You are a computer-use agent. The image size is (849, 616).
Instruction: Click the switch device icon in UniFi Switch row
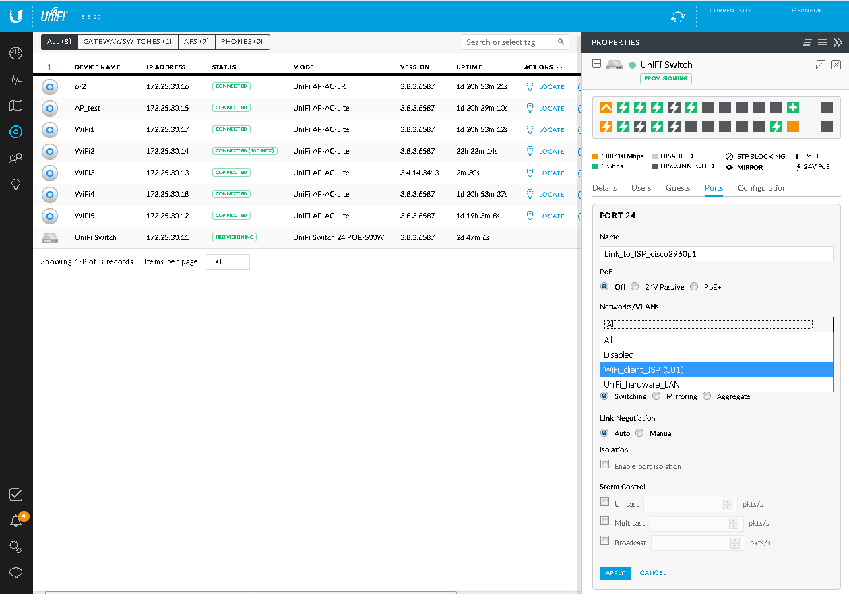click(50, 237)
